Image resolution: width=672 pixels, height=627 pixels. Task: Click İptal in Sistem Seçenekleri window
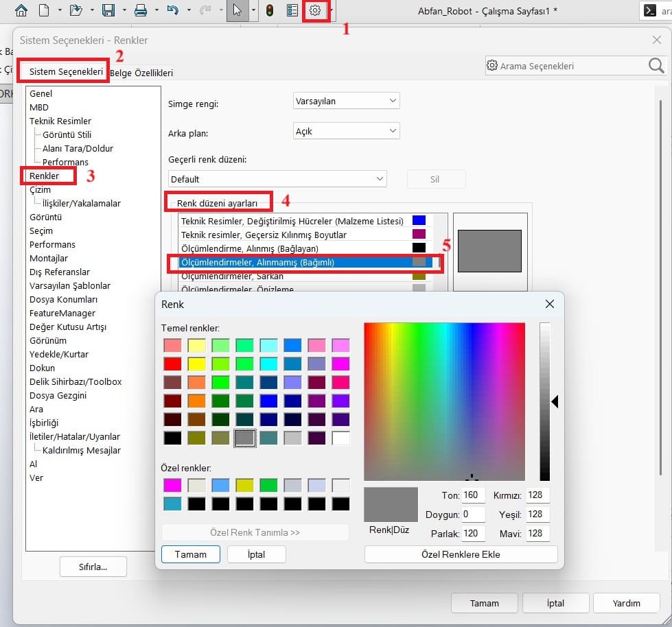tap(555, 603)
